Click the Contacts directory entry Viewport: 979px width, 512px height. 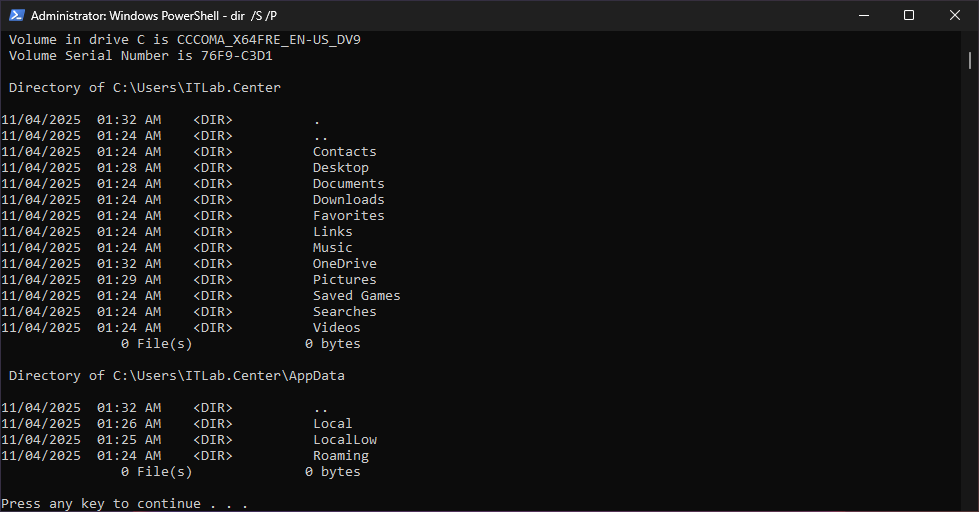tap(344, 152)
